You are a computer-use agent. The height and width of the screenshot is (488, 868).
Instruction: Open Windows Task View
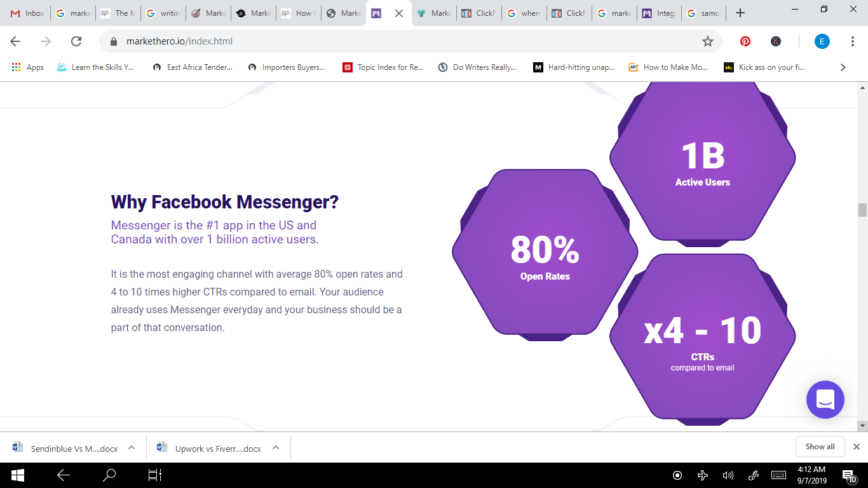pos(155,475)
